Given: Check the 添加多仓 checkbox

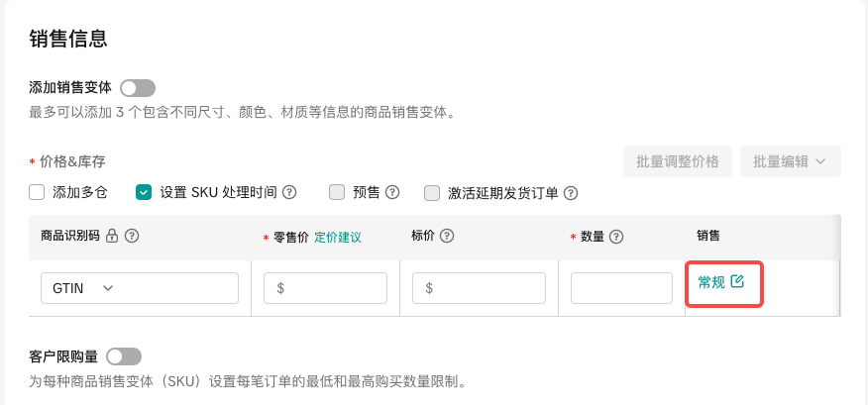Looking at the screenshot, I should tap(37, 192).
